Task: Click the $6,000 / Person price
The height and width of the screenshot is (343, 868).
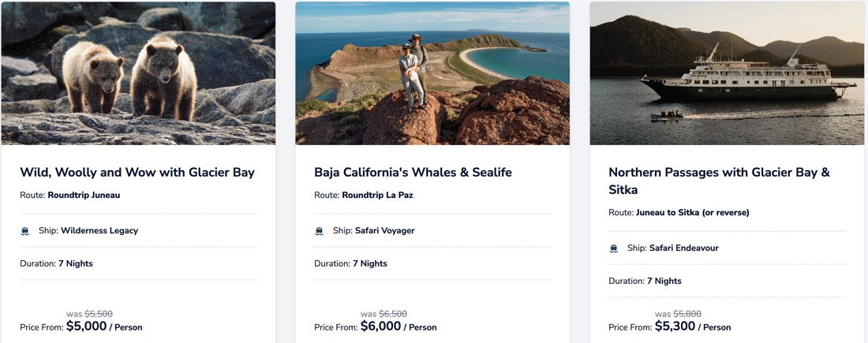Action: pyautogui.click(x=398, y=326)
